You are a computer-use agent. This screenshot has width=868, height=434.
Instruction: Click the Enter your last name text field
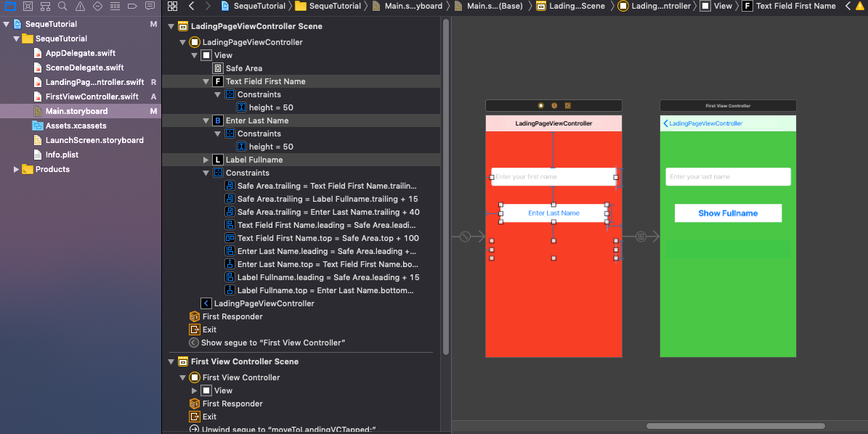[728, 176]
